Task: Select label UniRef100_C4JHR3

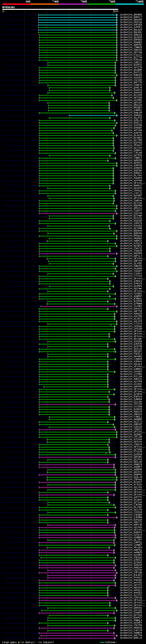Action: (131, 306)
